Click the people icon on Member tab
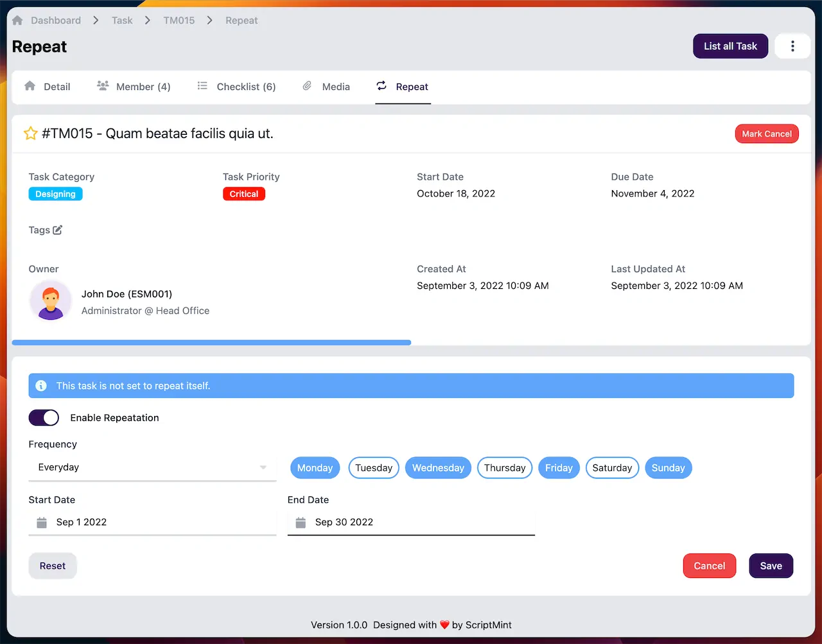The width and height of the screenshot is (822, 644). pos(103,85)
